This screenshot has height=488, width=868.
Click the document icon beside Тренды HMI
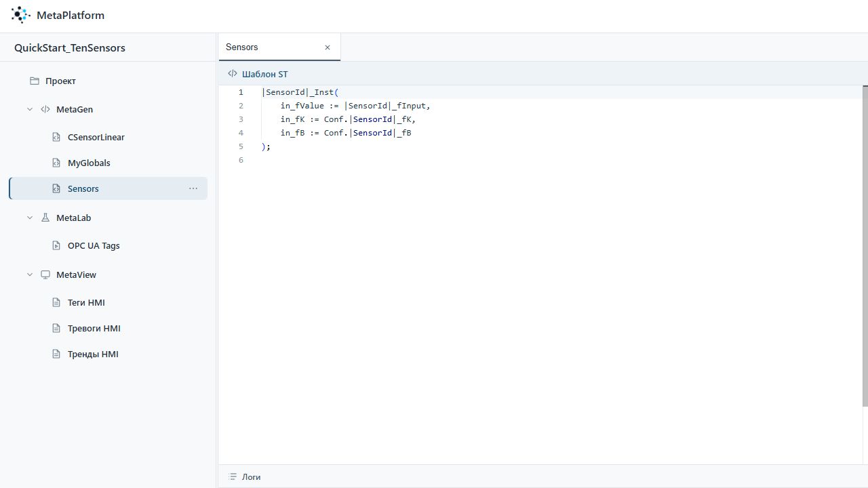(x=56, y=354)
